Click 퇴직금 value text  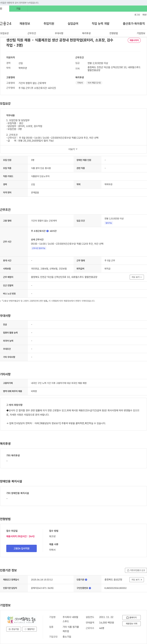(x=107, y=269)
